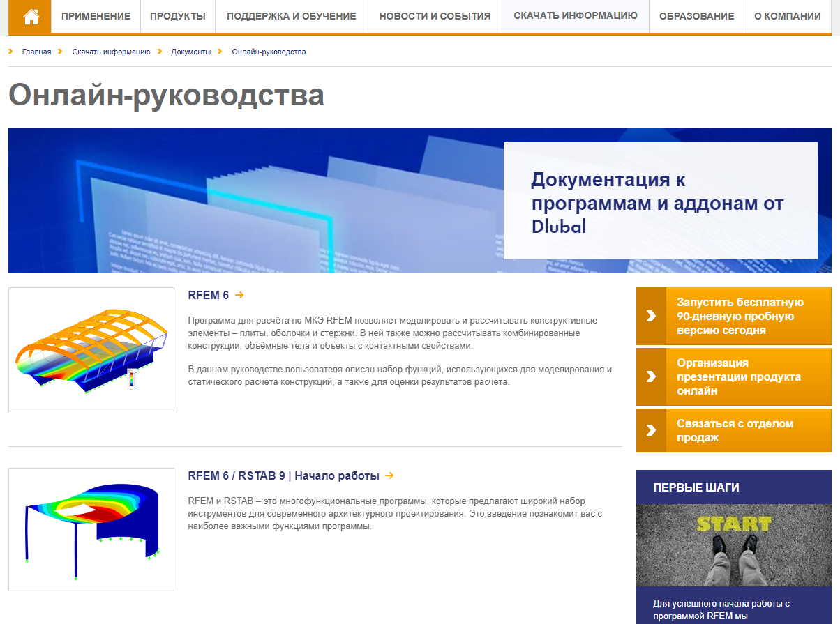This screenshot has width=840, height=624.
Task: Open the RFEM 6 manual link
Action: (x=209, y=295)
